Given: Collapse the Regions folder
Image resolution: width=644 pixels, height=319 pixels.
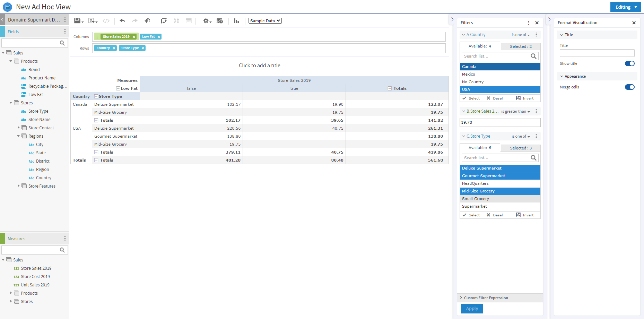Looking at the screenshot, I should 18,136.
